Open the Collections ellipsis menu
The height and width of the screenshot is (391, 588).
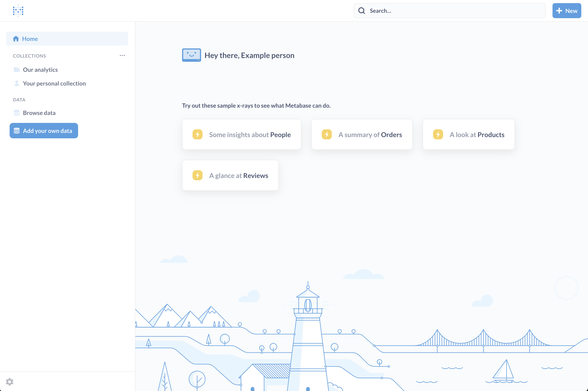122,55
